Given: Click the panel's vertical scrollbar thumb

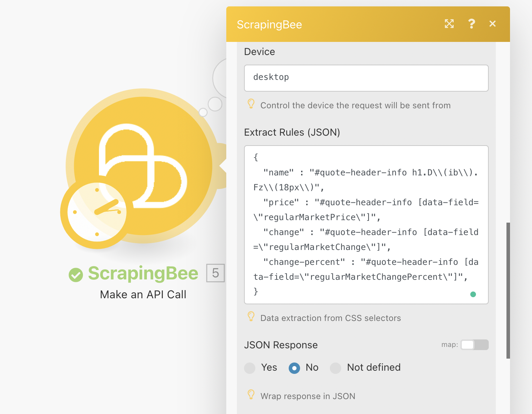Looking at the screenshot, I should coord(508,290).
